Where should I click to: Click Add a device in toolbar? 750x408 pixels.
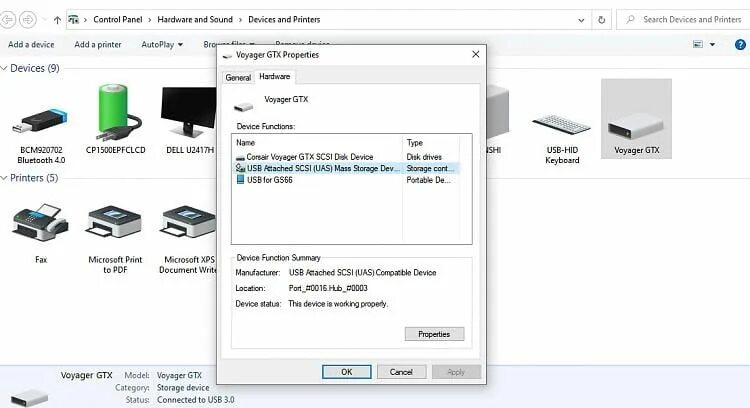point(31,44)
